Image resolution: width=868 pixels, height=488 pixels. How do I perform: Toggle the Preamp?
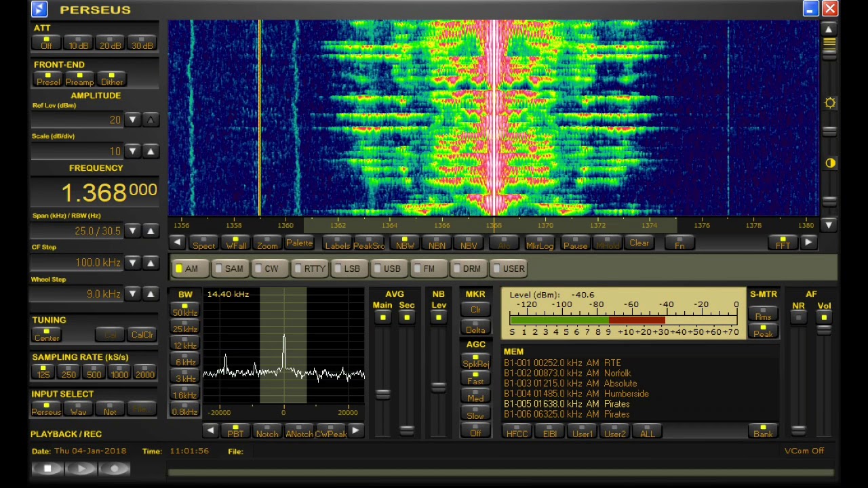click(x=79, y=79)
